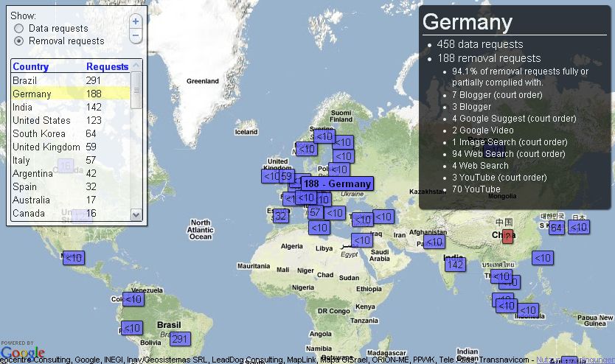Click the <10 marker on Mexico
This screenshot has height=364, width=615.
coord(73,258)
